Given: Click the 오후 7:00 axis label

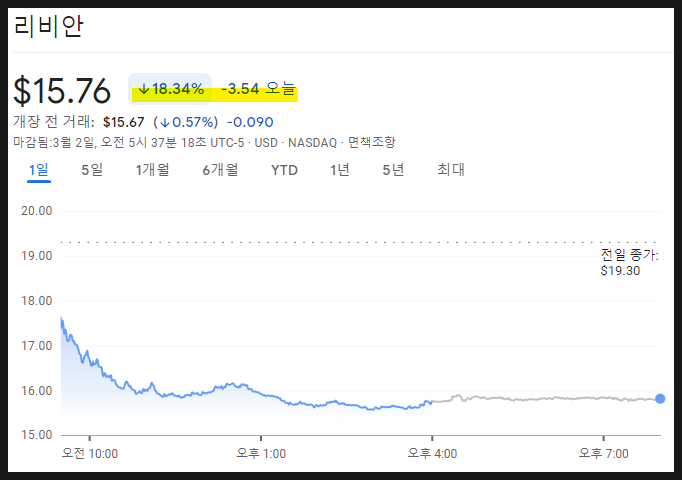Looking at the screenshot, I should [604, 454].
